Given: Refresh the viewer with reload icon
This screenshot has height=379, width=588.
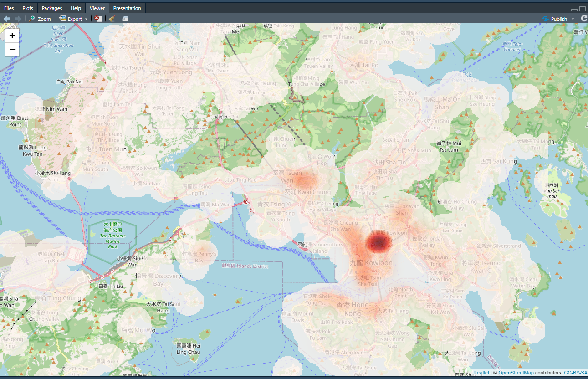Looking at the screenshot, I should click(584, 19).
